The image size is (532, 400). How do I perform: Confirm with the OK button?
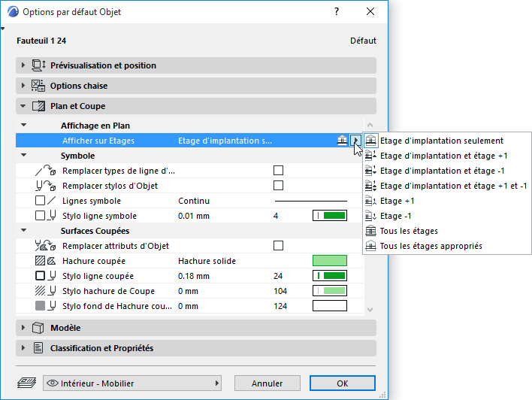point(342,383)
